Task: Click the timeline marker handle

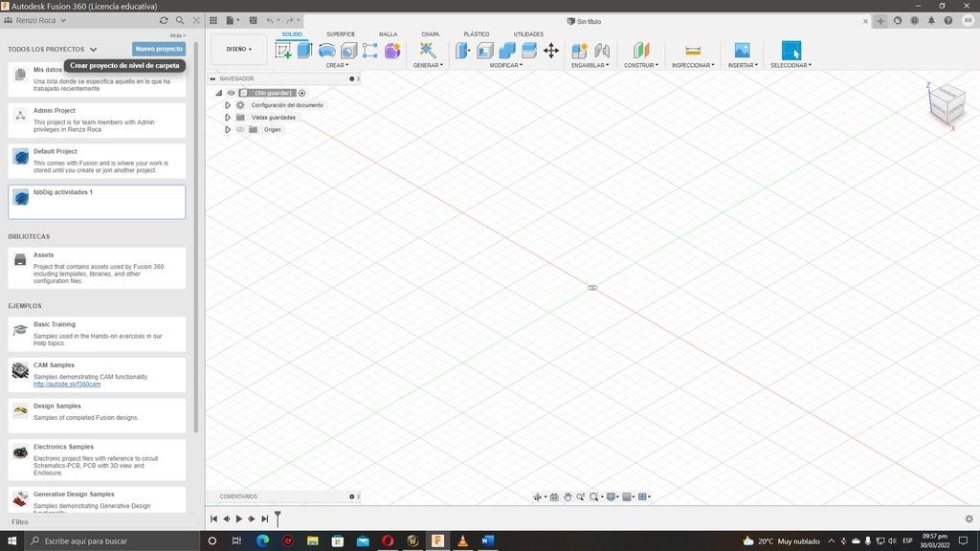Action: click(x=278, y=518)
